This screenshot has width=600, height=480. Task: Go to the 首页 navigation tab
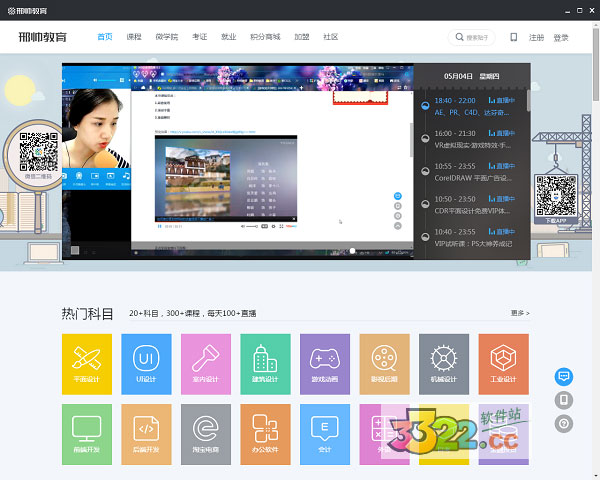click(x=104, y=37)
